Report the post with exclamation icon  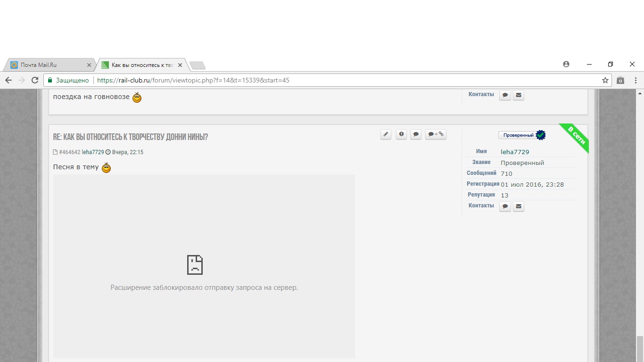(401, 134)
